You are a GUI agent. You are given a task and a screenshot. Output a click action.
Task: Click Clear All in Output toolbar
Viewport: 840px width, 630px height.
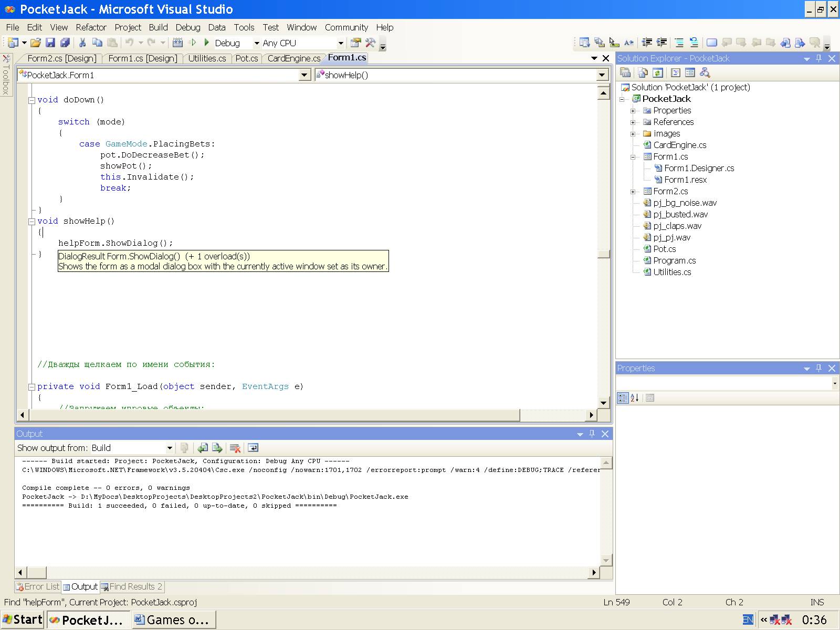235,448
